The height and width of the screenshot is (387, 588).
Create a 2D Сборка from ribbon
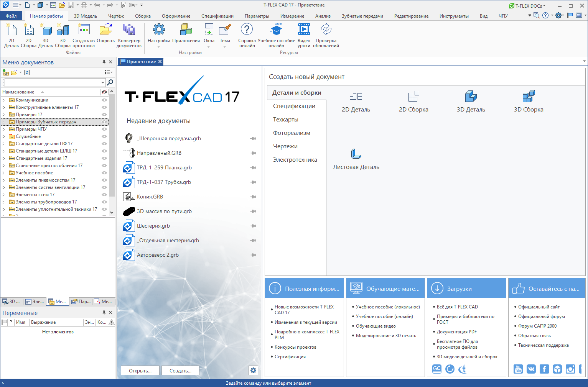point(29,35)
